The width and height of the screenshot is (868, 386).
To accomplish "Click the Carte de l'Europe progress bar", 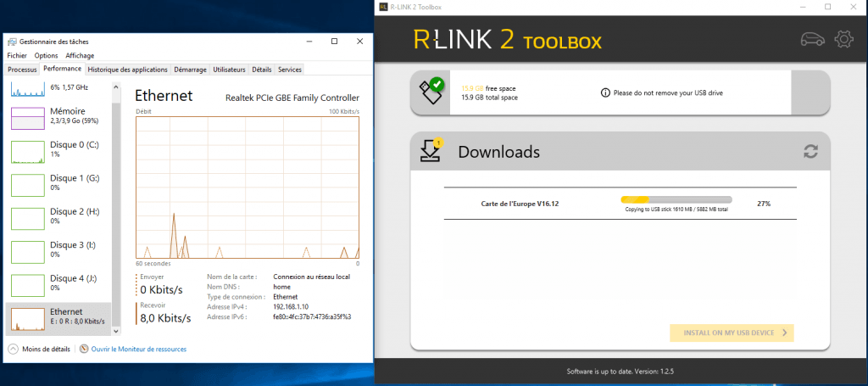I will coord(676,199).
